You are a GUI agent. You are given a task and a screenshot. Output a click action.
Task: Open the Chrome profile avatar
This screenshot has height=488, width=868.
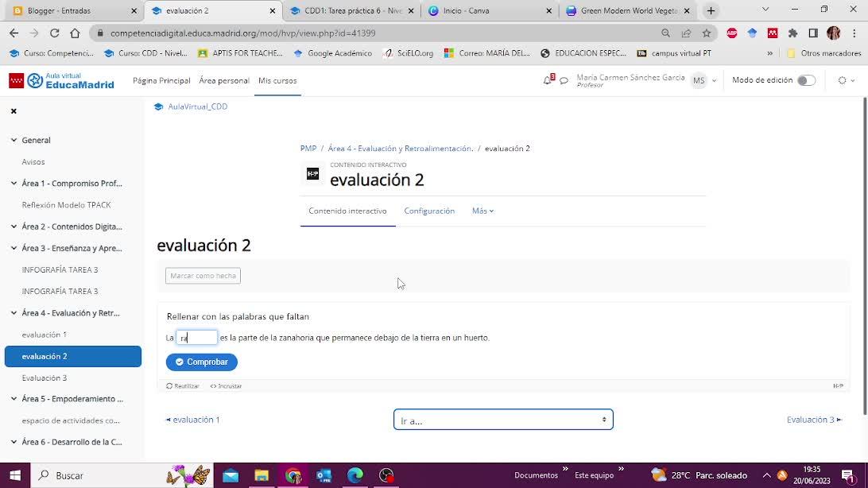click(834, 33)
